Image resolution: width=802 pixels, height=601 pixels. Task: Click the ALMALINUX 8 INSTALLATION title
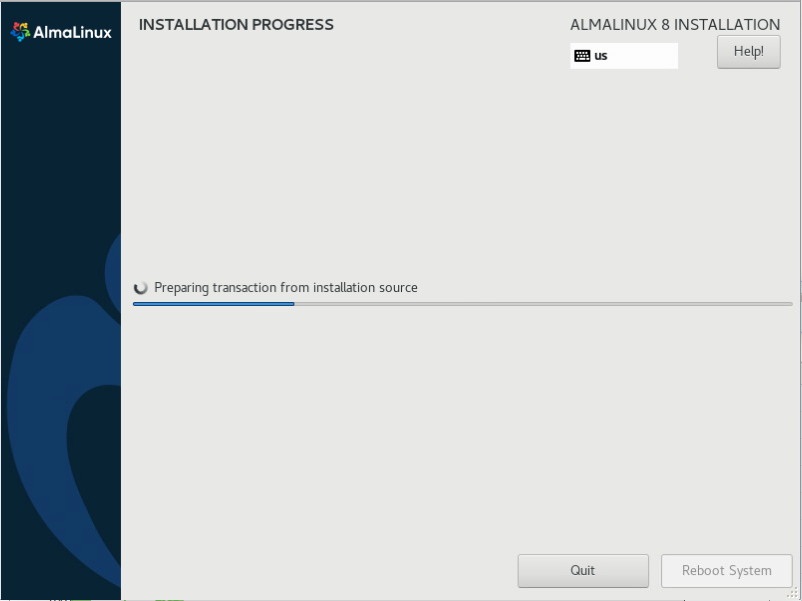coord(675,25)
